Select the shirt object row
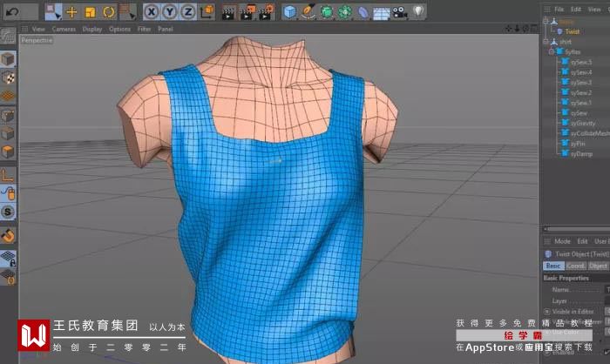Screen dimensions: 610x364 tap(566, 42)
